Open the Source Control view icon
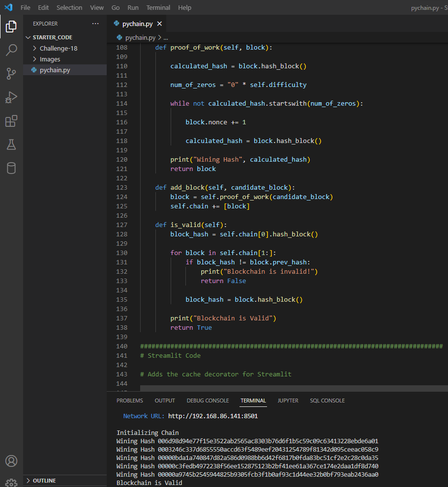 coord(11,74)
